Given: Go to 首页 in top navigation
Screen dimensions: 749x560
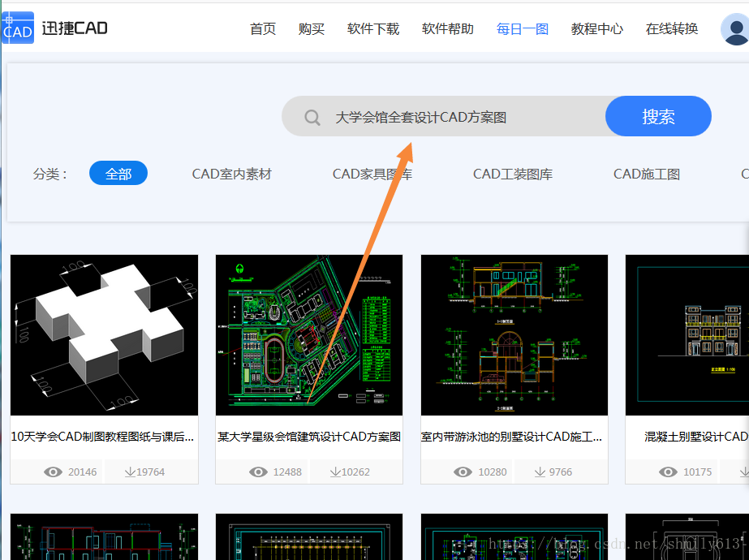Looking at the screenshot, I should [263, 29].
